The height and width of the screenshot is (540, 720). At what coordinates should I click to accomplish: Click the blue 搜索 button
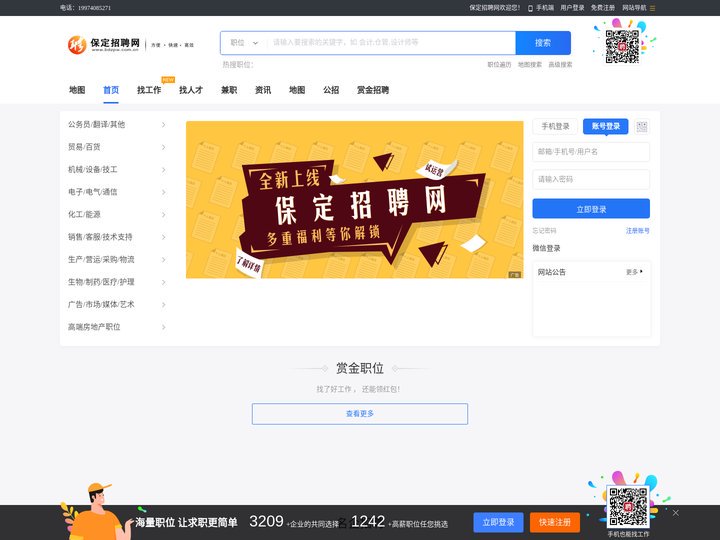[543, 43]
